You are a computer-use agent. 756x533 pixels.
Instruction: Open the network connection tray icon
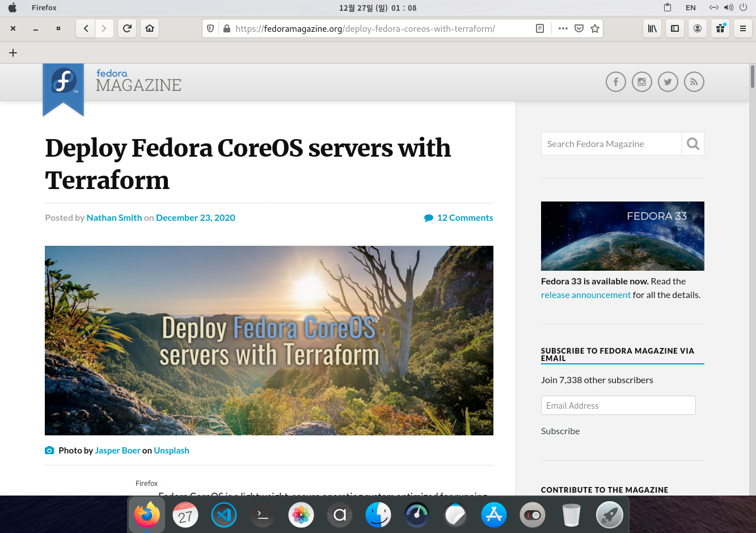[x=714, y=8]
